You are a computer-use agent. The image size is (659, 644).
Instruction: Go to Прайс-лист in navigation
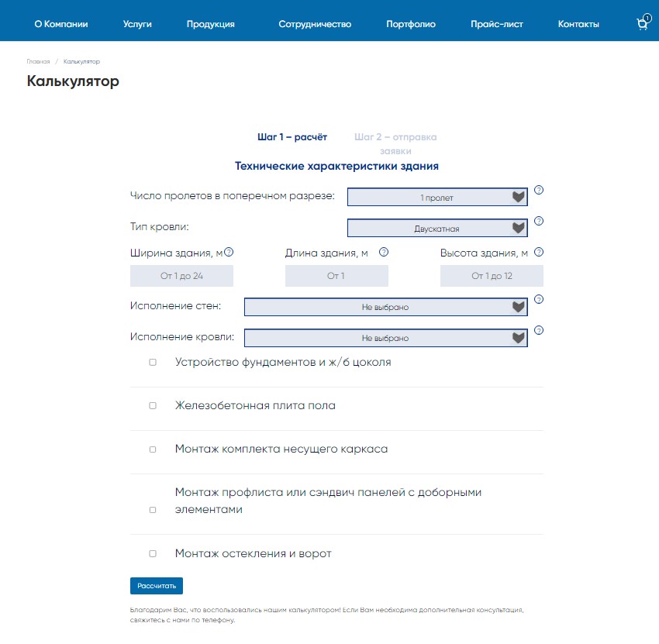tap(496, 24)
